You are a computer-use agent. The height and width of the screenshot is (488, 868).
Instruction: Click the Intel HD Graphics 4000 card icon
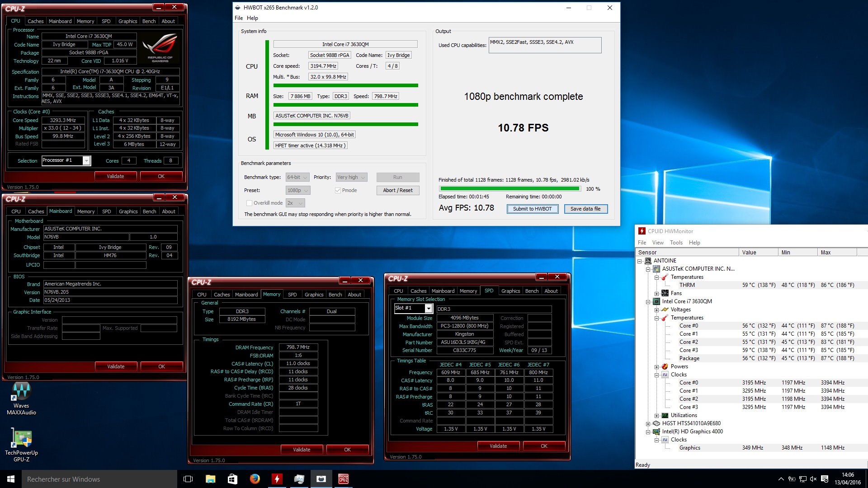[x=656, y=432]
